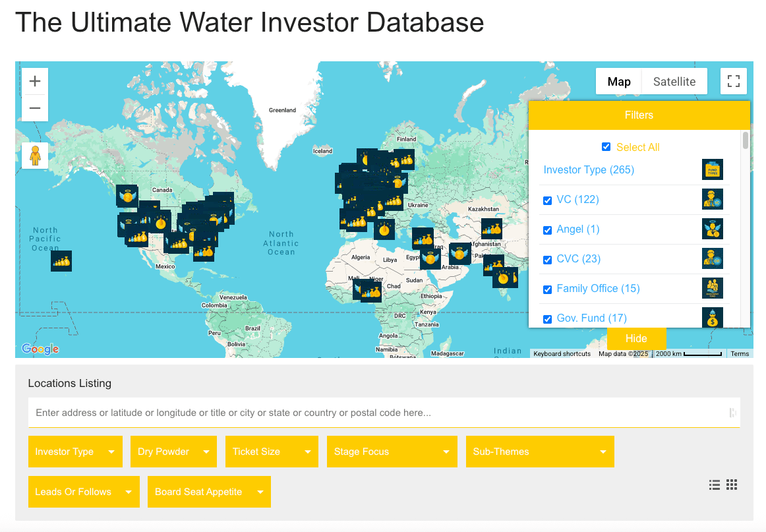Screen dimensions: 766x532
Task: Open the Dry Powder dropdown
Action: 173,452
